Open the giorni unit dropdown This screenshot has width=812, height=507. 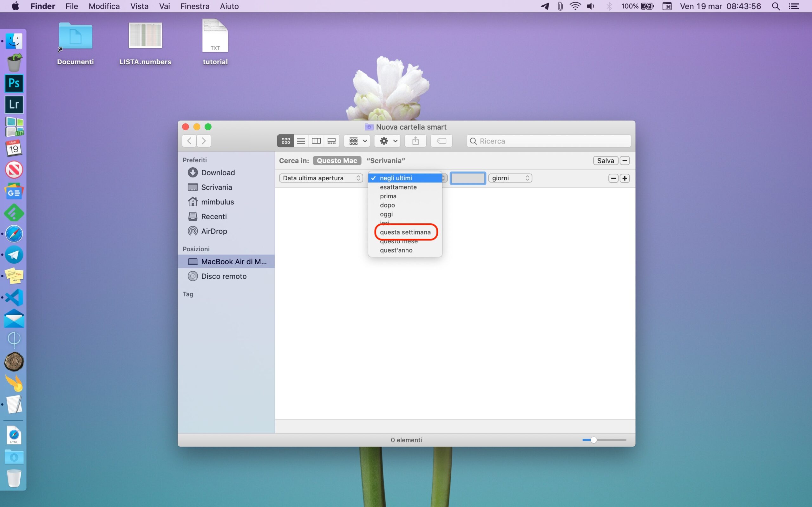click(x=510, y=178)
